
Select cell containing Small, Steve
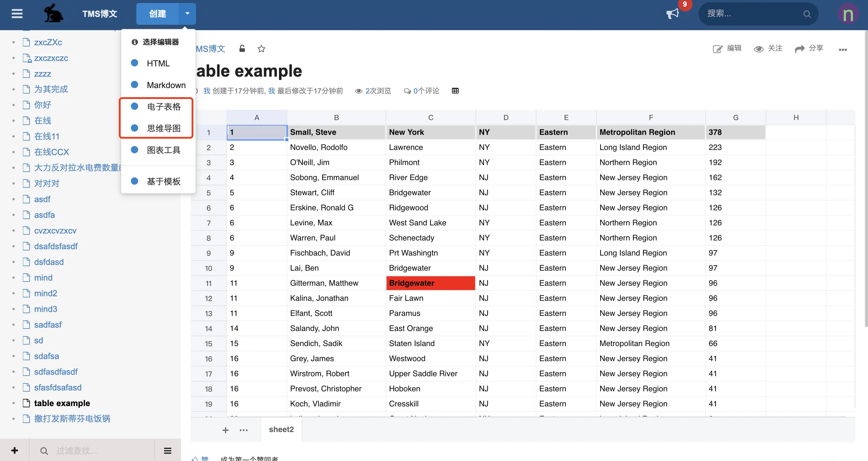[336, 132]
